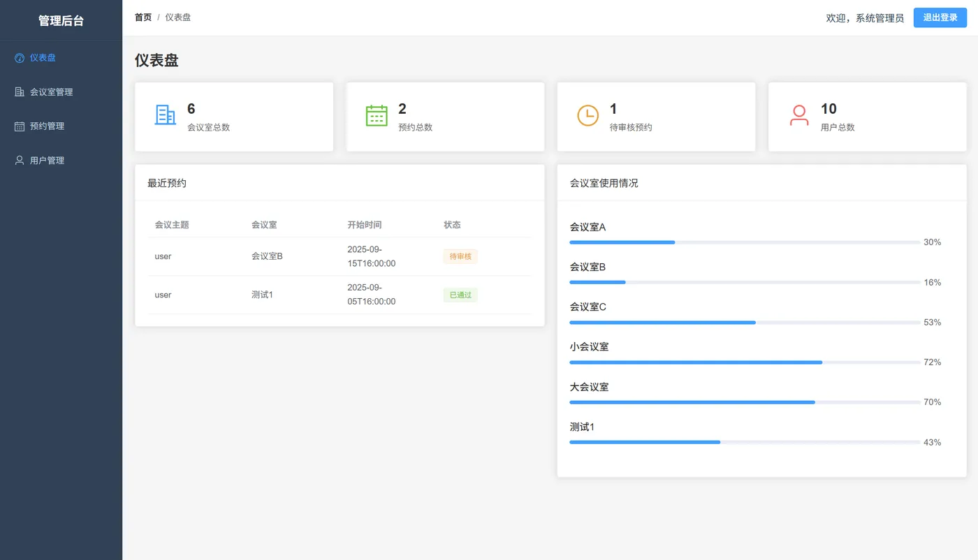This screenshot has height=560, width=978.
Task: Click the 小会议室 usage progress bar
Action: tap(745, 362)
